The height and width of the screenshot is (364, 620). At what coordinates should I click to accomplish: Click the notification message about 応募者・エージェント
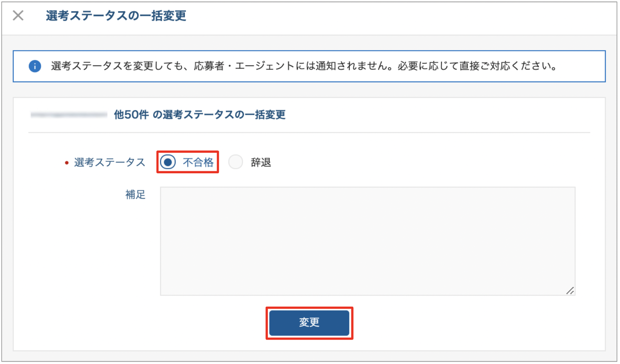coord(304,66)
